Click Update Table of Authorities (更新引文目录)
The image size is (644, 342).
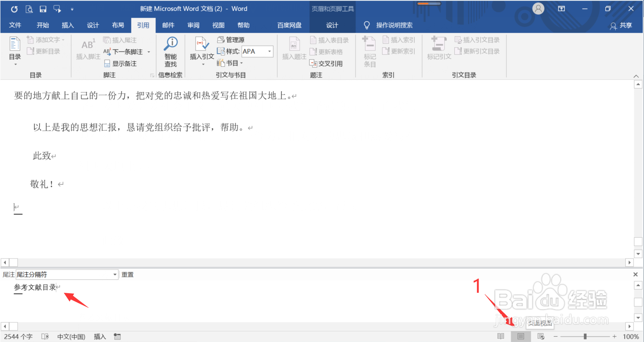coord(477,51)
